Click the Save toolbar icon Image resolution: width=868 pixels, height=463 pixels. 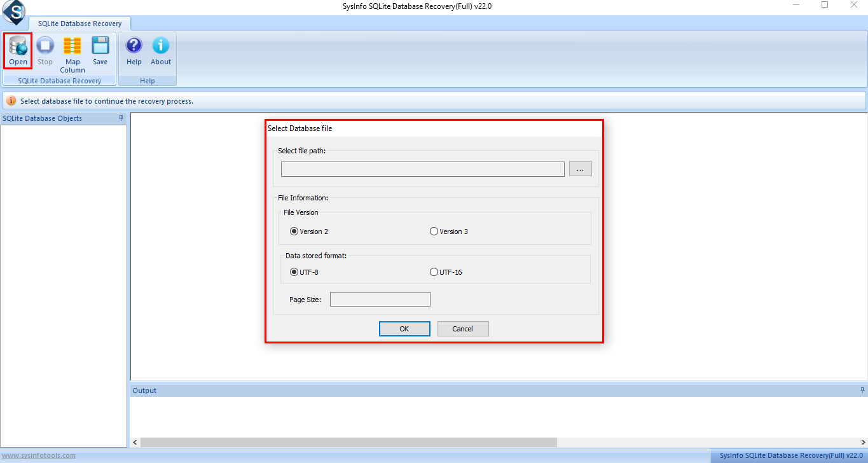(x=100, y=50)
